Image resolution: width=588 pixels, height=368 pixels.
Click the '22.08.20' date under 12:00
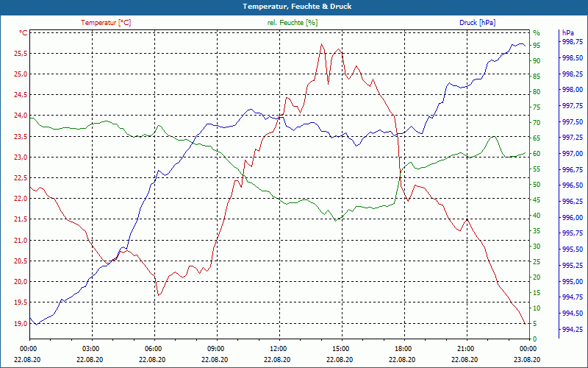pos(277,359)
